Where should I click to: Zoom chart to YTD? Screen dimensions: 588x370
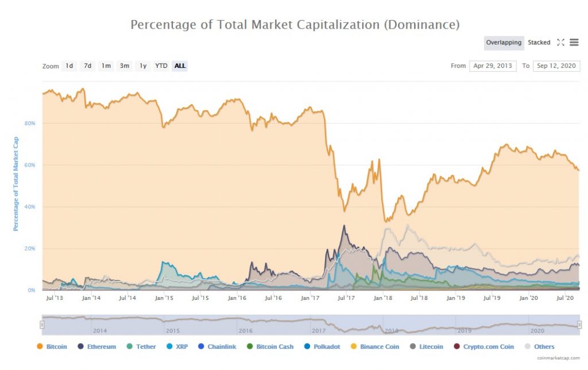pos(161,66)
